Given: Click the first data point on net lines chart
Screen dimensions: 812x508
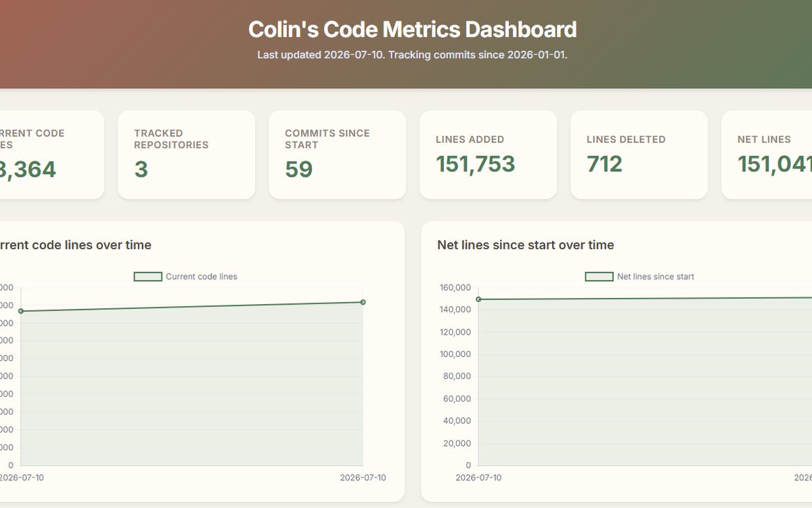Looking at the screenshot, I should coord(479,299).
